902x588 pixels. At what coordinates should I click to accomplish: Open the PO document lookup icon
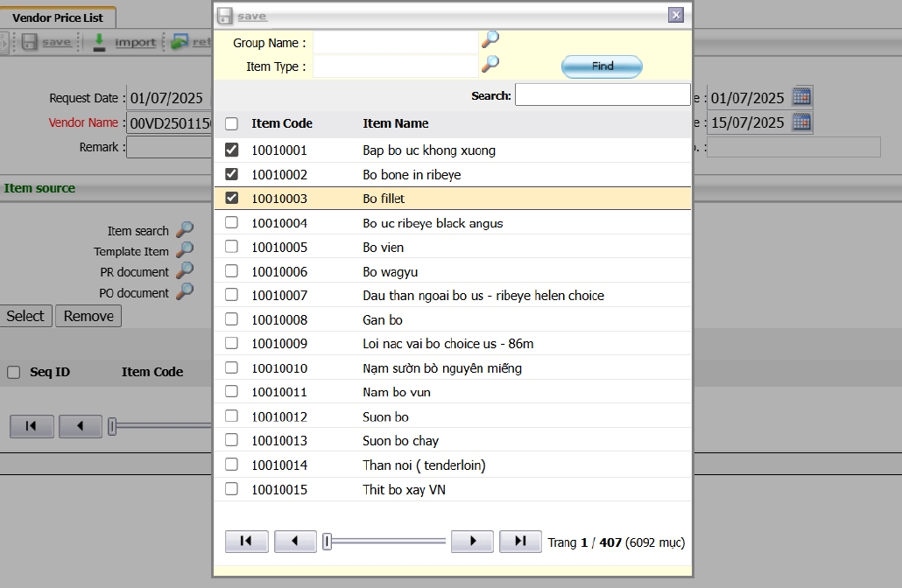185,291
